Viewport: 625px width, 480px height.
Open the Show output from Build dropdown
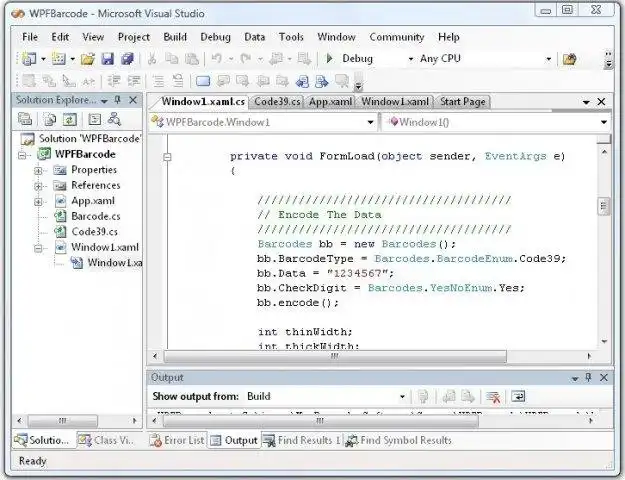[403, 396]
